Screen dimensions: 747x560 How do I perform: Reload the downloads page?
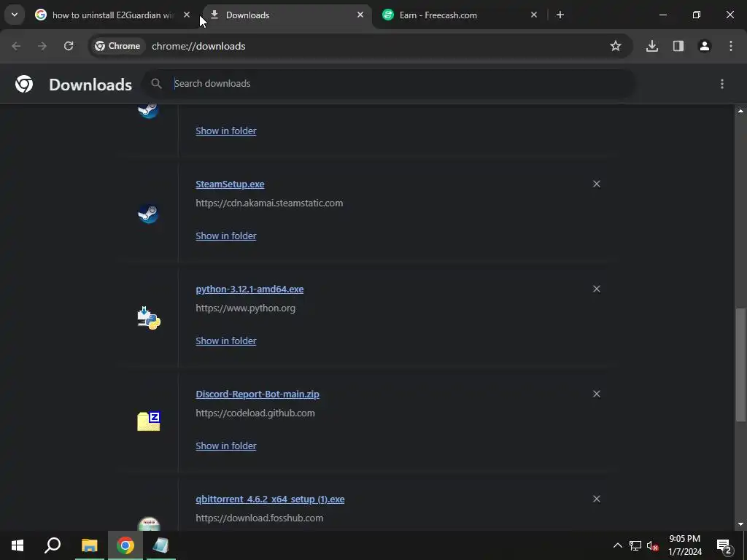[69, 46]
